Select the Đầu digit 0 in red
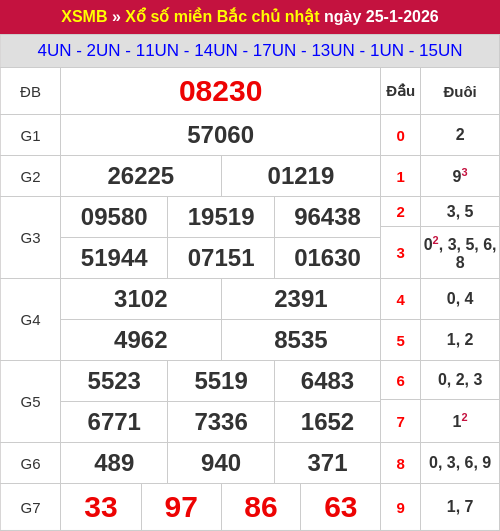Image resolution: width=500 pixels, height=531 pixels. pos(400,136)
